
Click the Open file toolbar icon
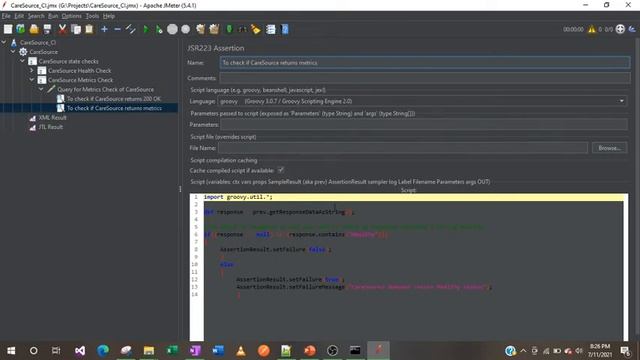pos(34,29)
